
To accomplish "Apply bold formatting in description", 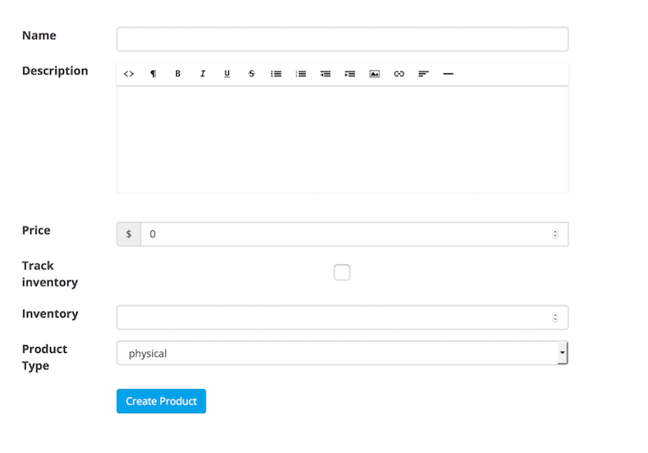I will point(178,74).
